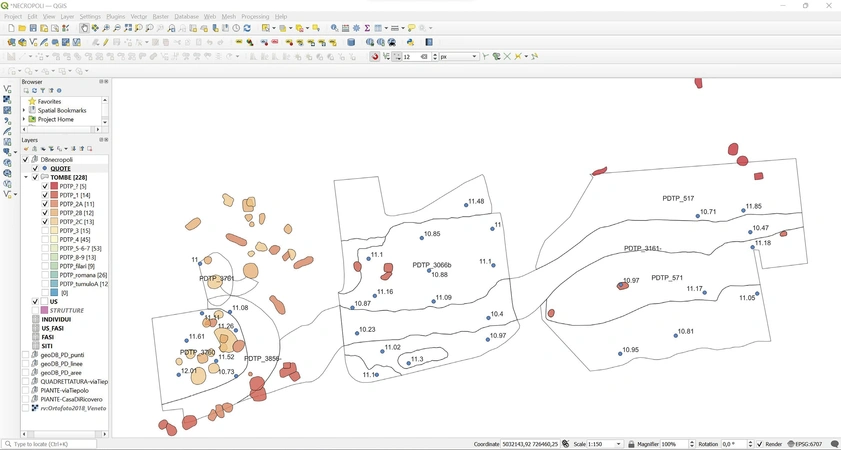Click the New Project blank page icon
Screen dimensions: 841x450
click(11, 28)
